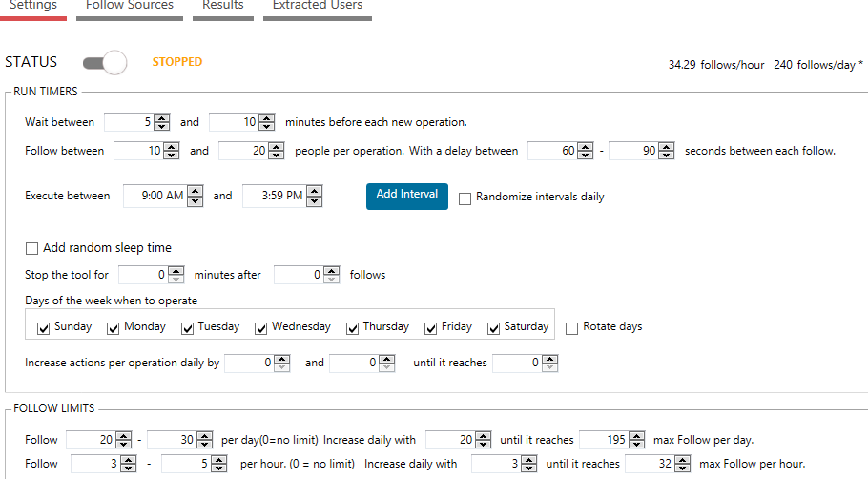The height and width of the screenshot is (479, 868).
Task: Decrease the Execute between end time
Action: 314,201
